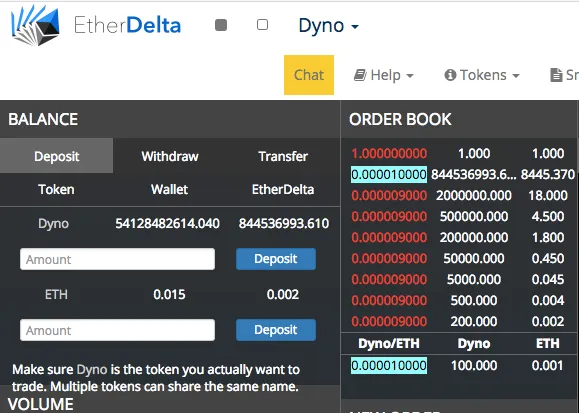
Task: Click the ORDER BOOK panel heading
Action: (400, 119)
